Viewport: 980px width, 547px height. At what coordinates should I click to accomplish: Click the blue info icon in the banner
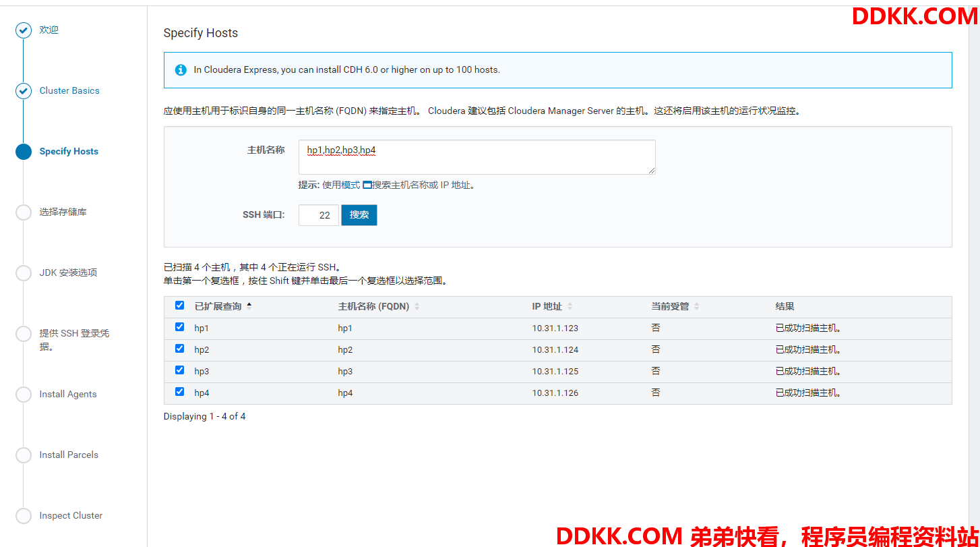tap(181, 69)
